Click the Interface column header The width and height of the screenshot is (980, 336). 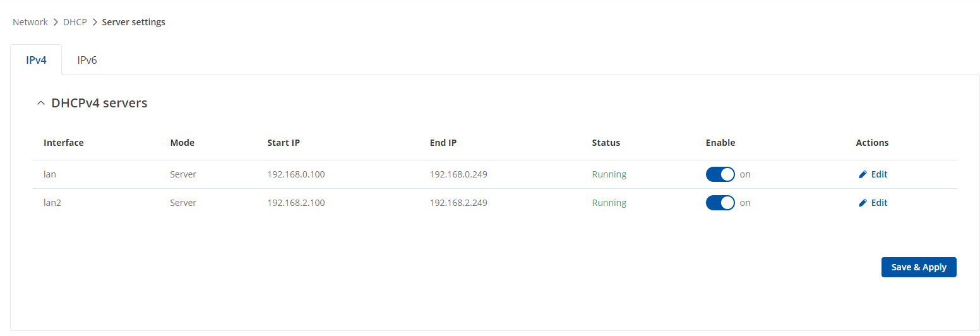(64, 143)
